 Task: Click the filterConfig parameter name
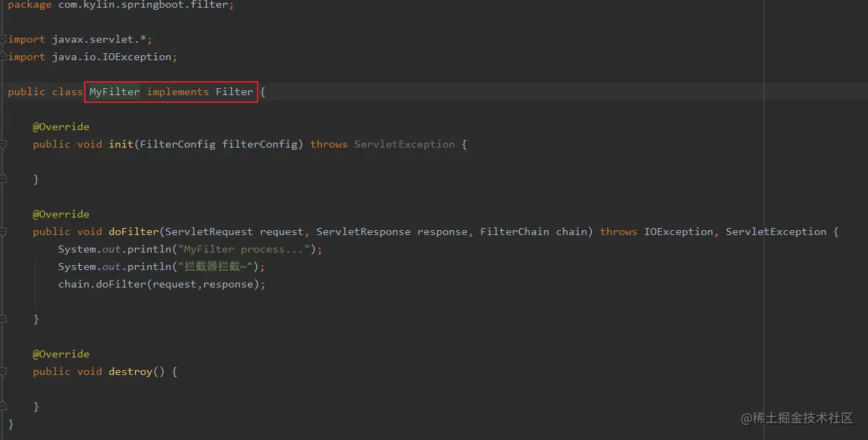point(260,144)
